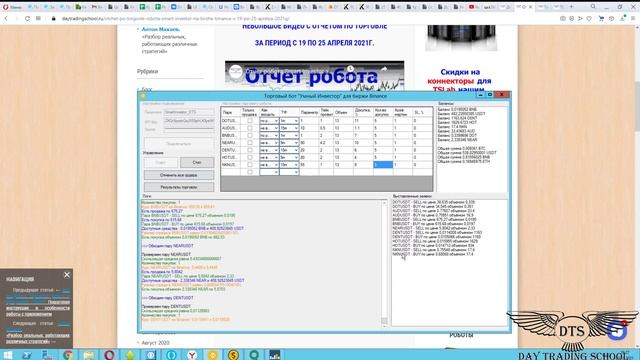Open timeframe dropdown for DENTU row
Image resolution: width=640 pixels, height=360 pixels.
296,150
